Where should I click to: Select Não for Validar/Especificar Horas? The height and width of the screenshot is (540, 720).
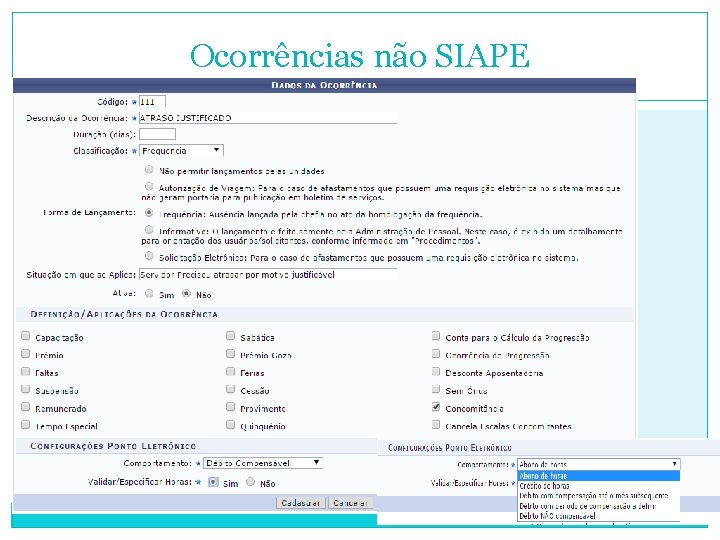pyautogui.click(x=250, y=482)
